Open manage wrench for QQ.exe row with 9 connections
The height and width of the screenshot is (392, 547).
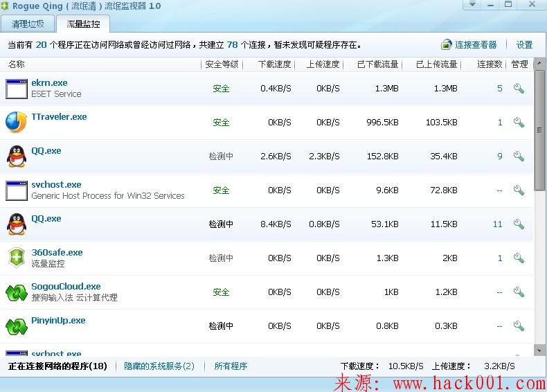coord(519,156)
